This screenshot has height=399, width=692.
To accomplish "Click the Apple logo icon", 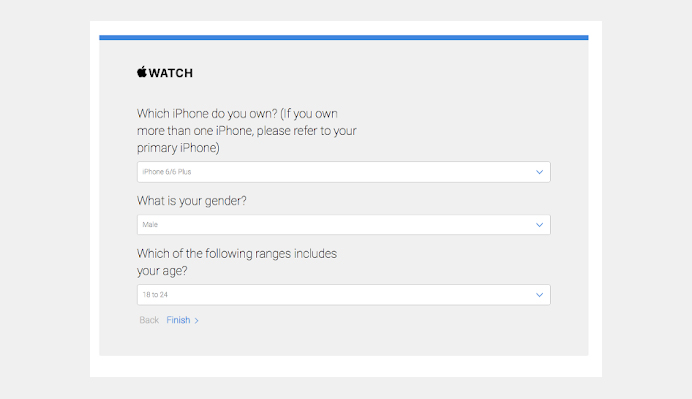I will pyautogui.click(x=142, y=72).
